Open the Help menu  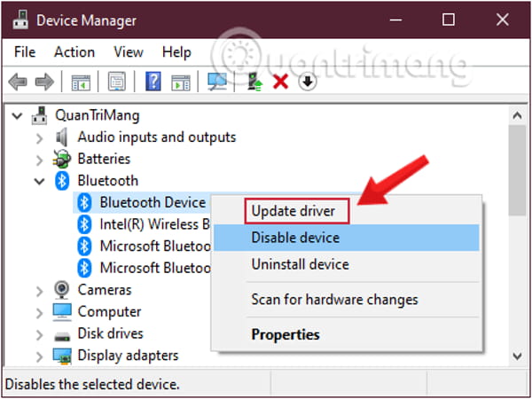176,52
